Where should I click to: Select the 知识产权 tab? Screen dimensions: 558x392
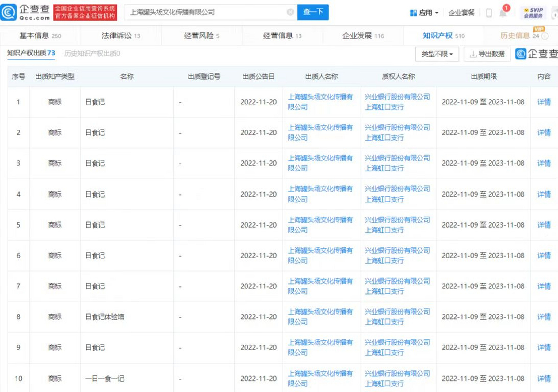pyautogui.click(x=444, y=36)
